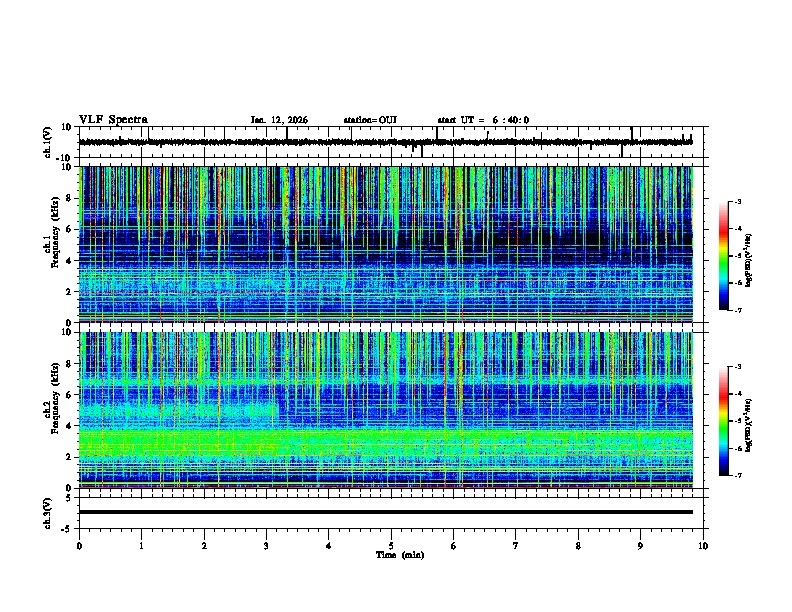Image resolution: width=792 pixels, height=612 pixels.
Task: Click the 'start UT = 6:40:0' label
Action: point(483,120)
